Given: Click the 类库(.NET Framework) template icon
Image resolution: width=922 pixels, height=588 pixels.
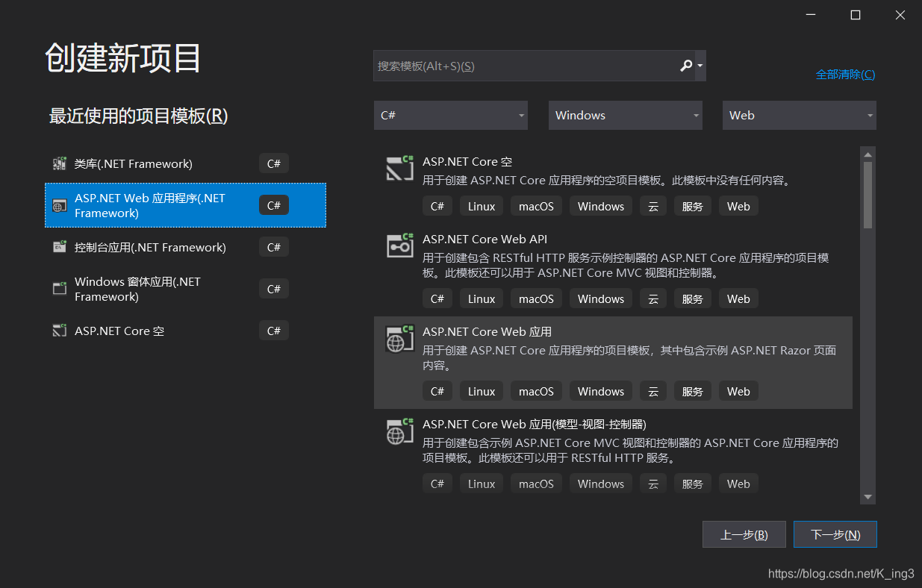Looking at the screenshot, I should [x=60, y=163].
